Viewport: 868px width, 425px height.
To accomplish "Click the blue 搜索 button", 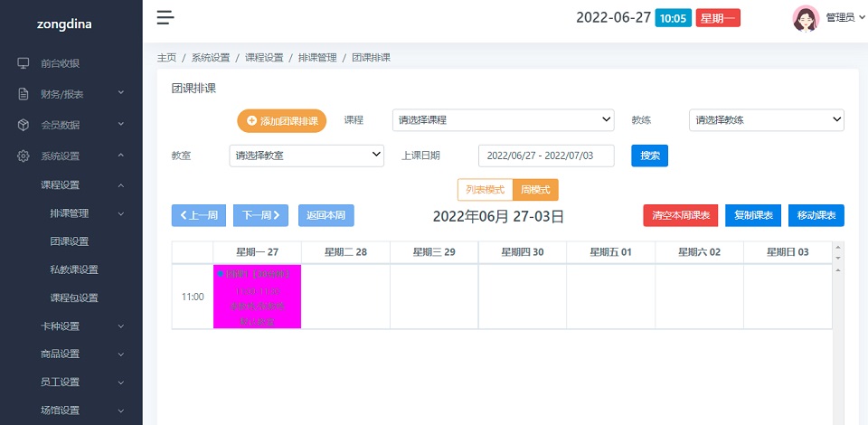I will coord(649,156).
